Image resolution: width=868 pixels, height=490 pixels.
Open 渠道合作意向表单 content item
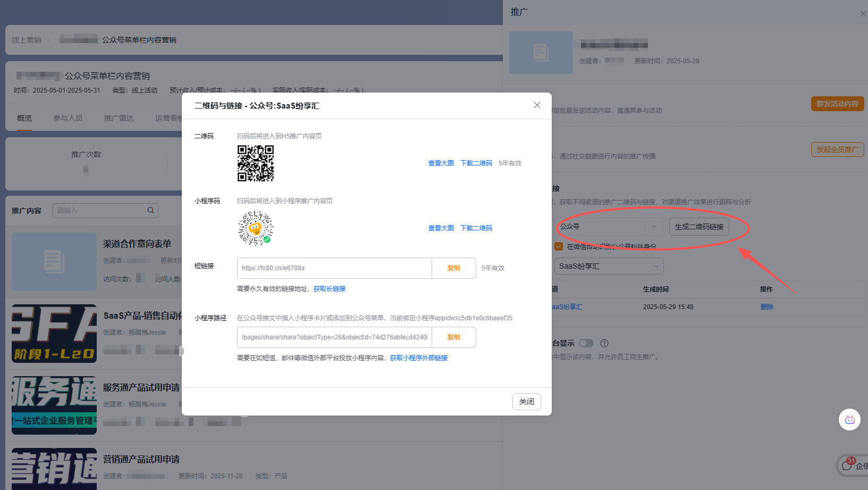(137, 244)
